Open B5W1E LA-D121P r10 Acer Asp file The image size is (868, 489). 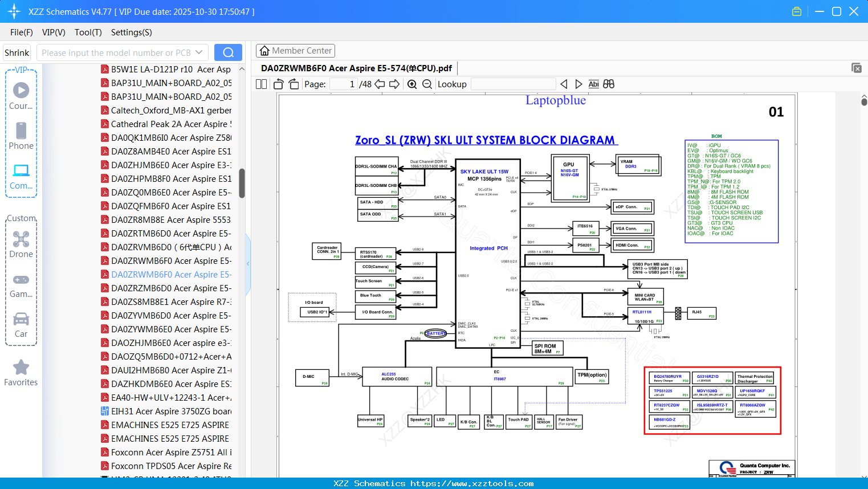coord(166,70)
